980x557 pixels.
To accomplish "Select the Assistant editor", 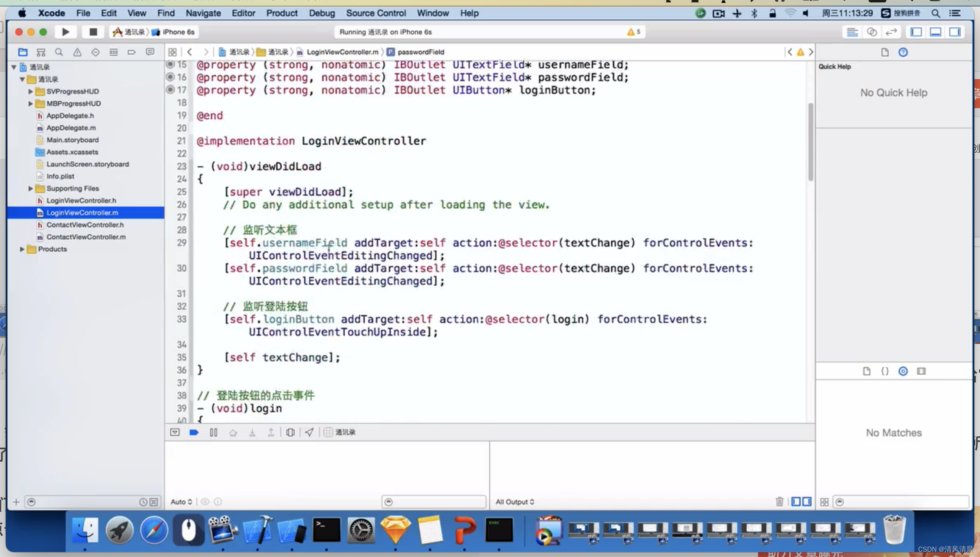I will tap(871, 32).
